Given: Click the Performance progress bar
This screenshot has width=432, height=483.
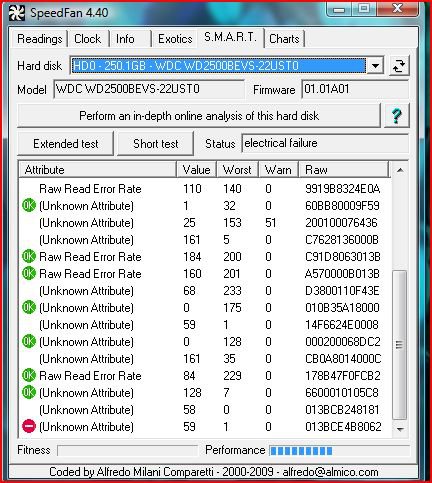Looking at the screenshot, I should point(339,451).
